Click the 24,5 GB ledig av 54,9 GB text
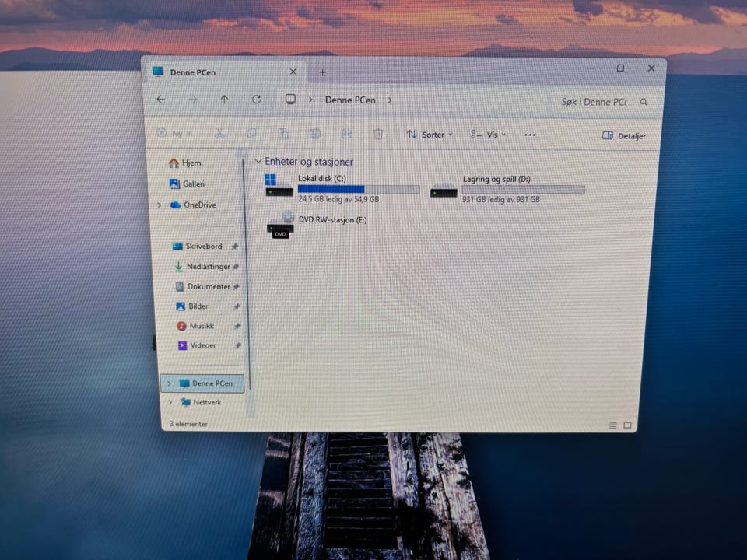Viewport: 747px width, 560px height. pyautogui.click(x=338, y=199)
